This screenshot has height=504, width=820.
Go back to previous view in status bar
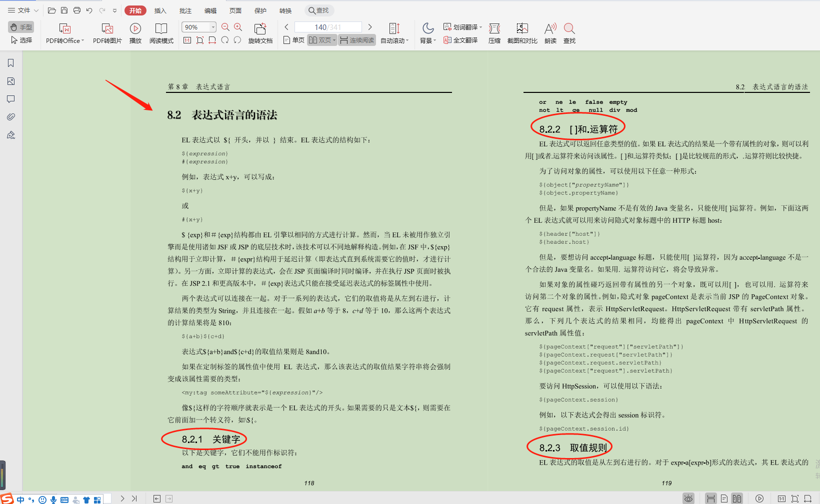click(157, 499)
